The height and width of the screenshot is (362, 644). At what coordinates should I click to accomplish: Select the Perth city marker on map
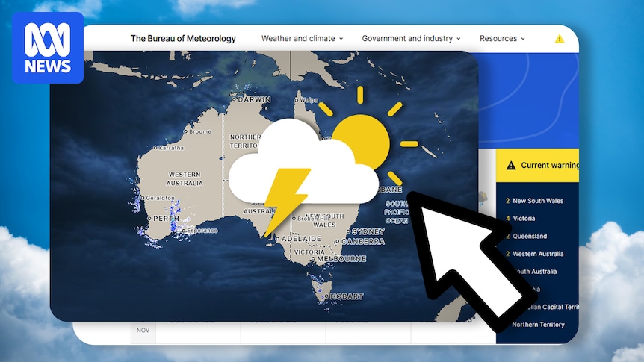[x=149, y=219]
